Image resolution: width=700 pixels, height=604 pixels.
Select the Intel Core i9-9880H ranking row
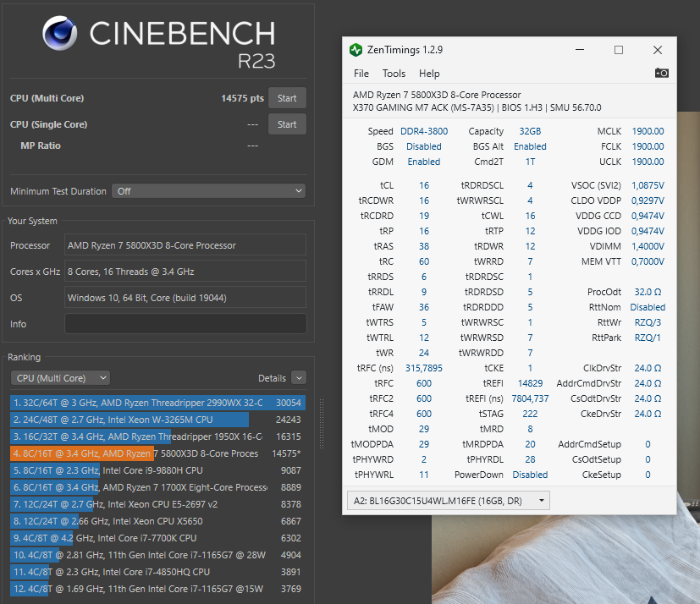pos(157,470)
